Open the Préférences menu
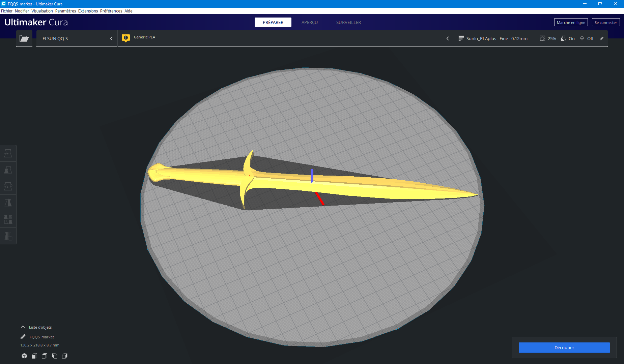 (111, 11)
